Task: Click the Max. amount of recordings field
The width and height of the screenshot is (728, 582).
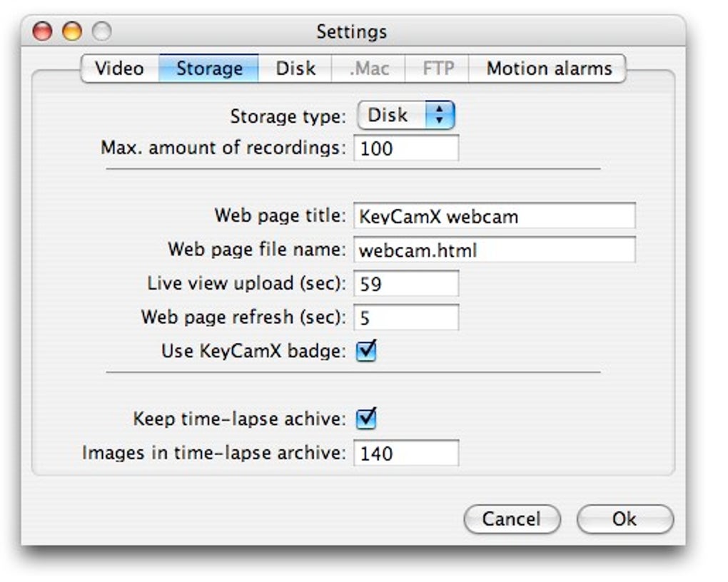Action: [406, 148]
